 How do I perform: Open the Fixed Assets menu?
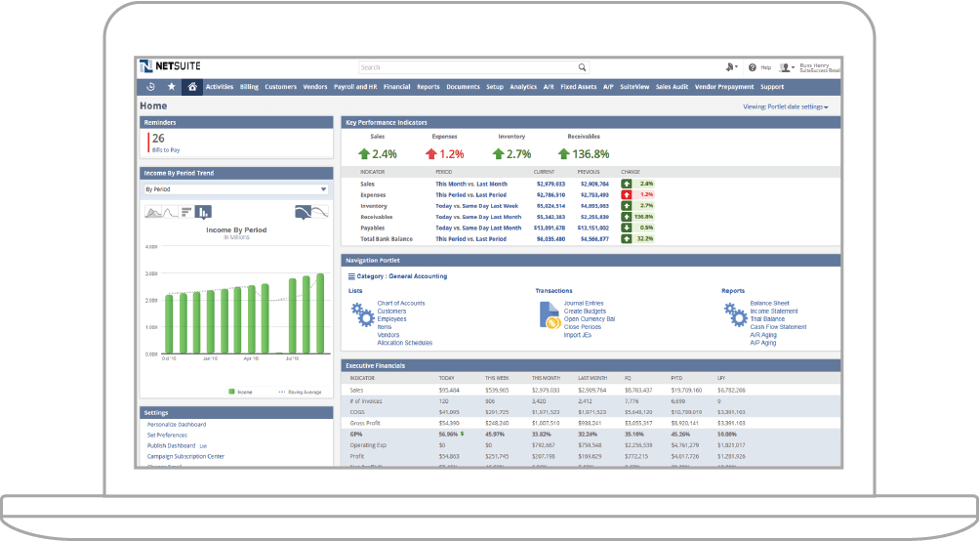coord(578,87)
